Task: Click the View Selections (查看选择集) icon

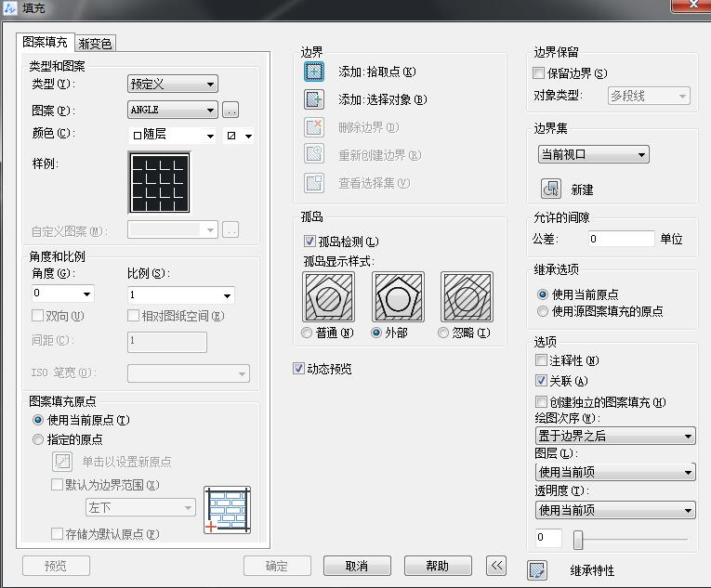Action: [x=314, y=183]
